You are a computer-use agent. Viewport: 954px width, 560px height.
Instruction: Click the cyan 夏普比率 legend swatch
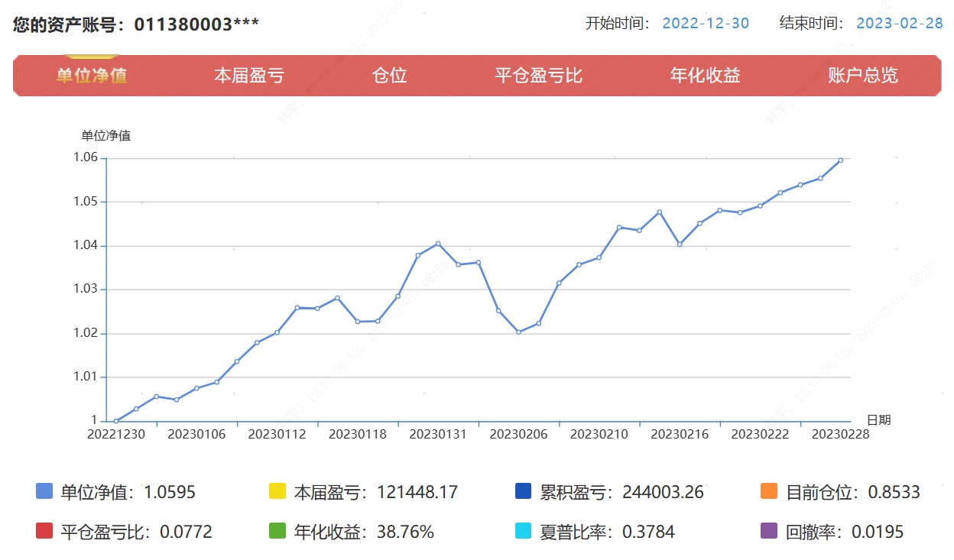pos(524,531)
